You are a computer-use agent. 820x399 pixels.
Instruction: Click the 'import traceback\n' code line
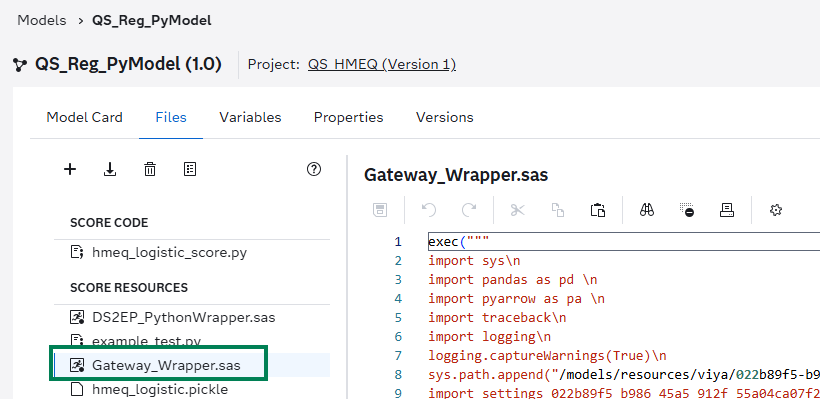coord(497,317)
